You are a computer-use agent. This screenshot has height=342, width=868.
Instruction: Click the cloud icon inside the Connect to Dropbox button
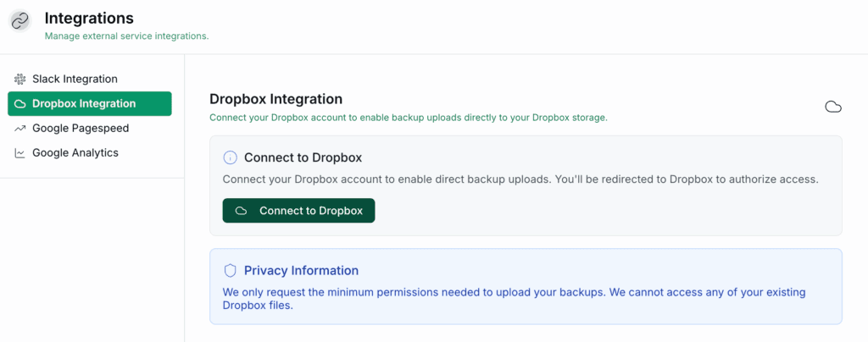point(241,211)
